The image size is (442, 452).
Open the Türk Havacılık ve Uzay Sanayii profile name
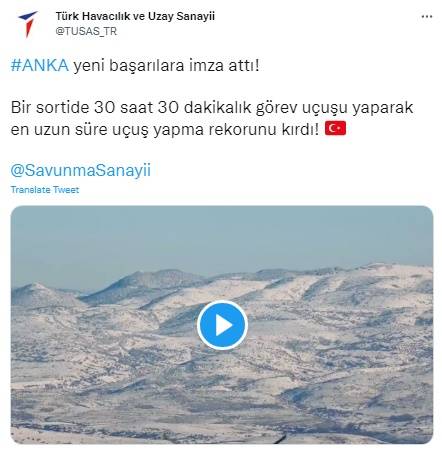point(135,16)
